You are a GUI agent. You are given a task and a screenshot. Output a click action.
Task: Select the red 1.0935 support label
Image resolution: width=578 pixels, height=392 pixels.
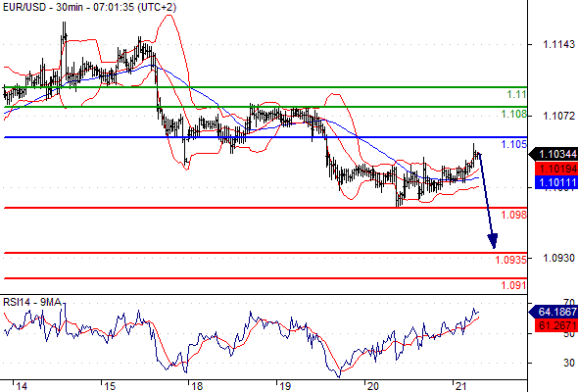511,260
